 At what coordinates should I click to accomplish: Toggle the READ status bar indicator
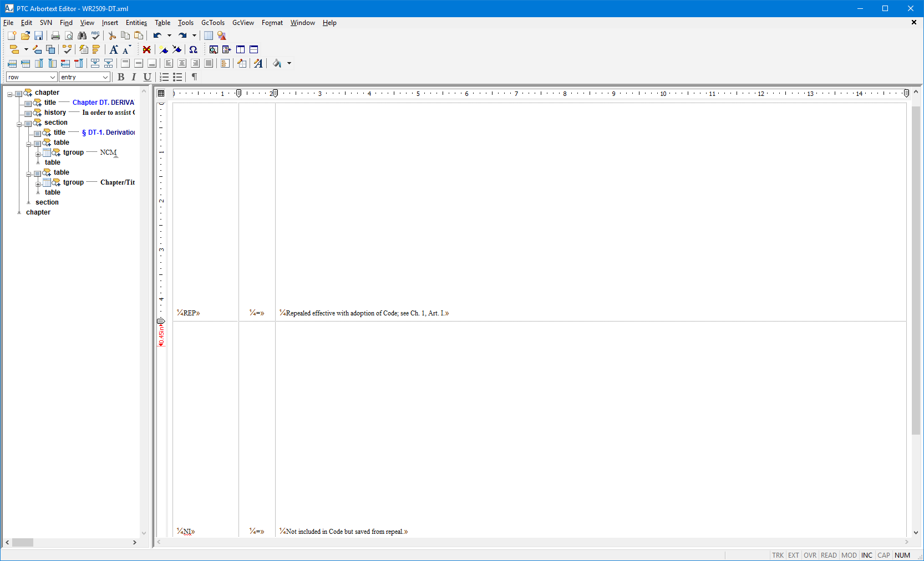829,555
